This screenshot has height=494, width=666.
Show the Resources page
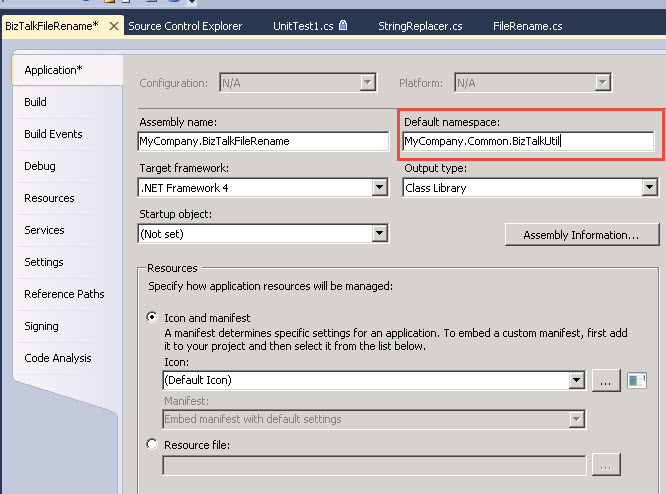click(x=49, y=198)
